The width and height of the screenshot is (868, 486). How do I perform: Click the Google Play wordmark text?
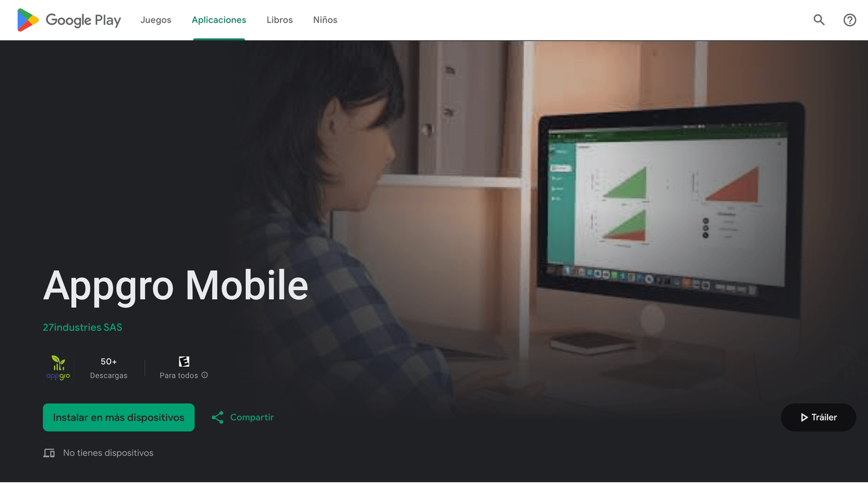click(x=83, y=20)
